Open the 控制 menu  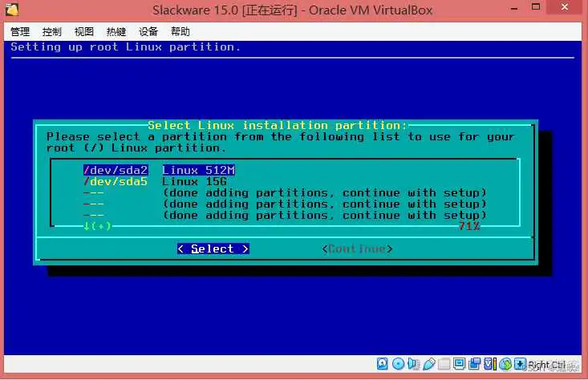pyautogui.click(x=52, y=31)
